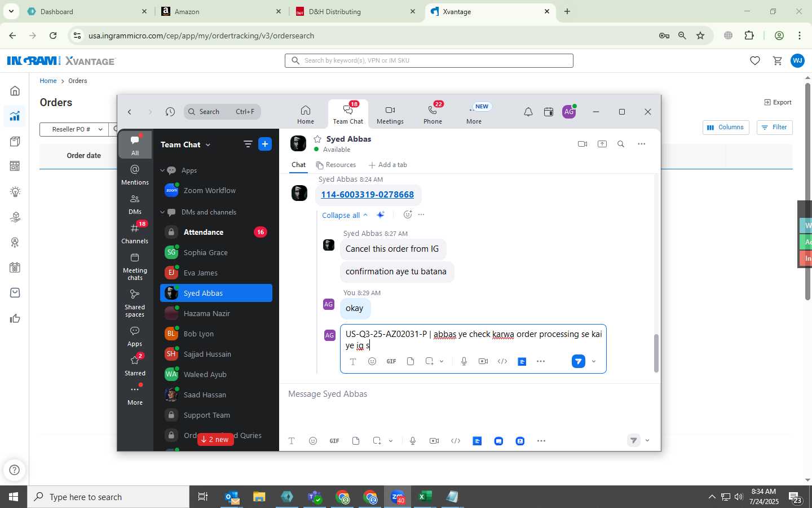This screenshot has height=508, width=812.
Task: Click GIF icon in reply box toolbar
Action: click(391, 361)
